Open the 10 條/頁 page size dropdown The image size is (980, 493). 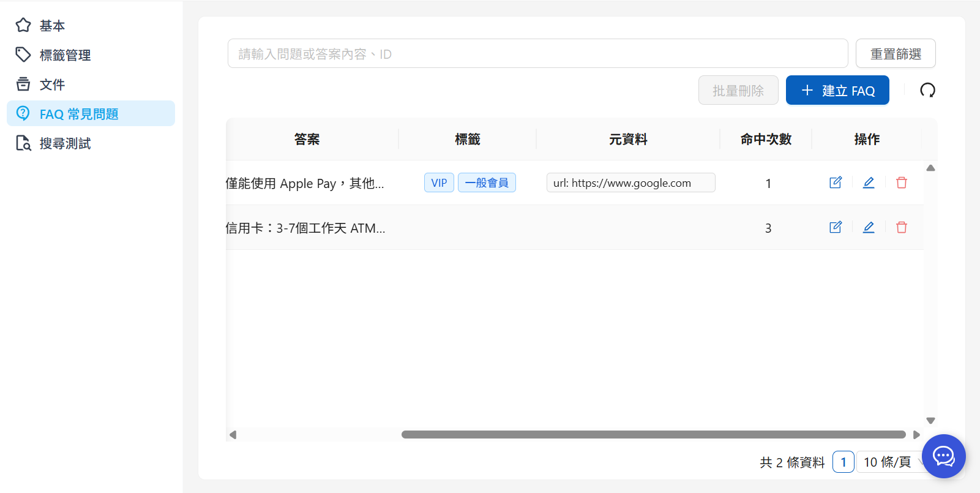(x=888, y=462)
